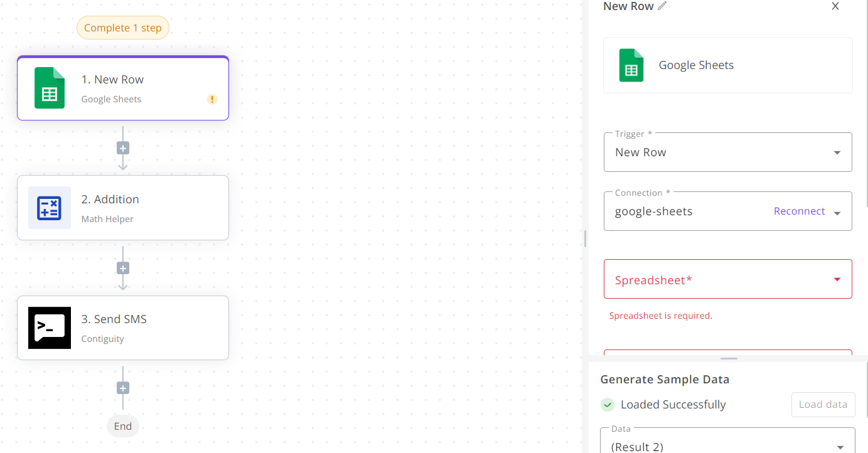
Task: Select the Send SMS step card
Action: [x=123, y=328]
